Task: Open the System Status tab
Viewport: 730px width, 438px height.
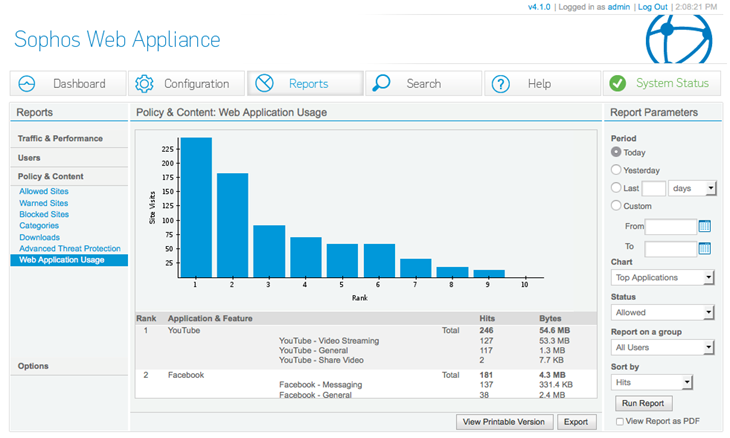Action: coord(662,84)
